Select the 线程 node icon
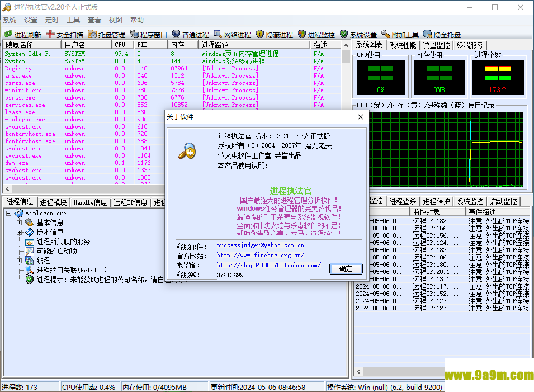The height and width of the screenshot is (392, 534). tap(30, 261)
